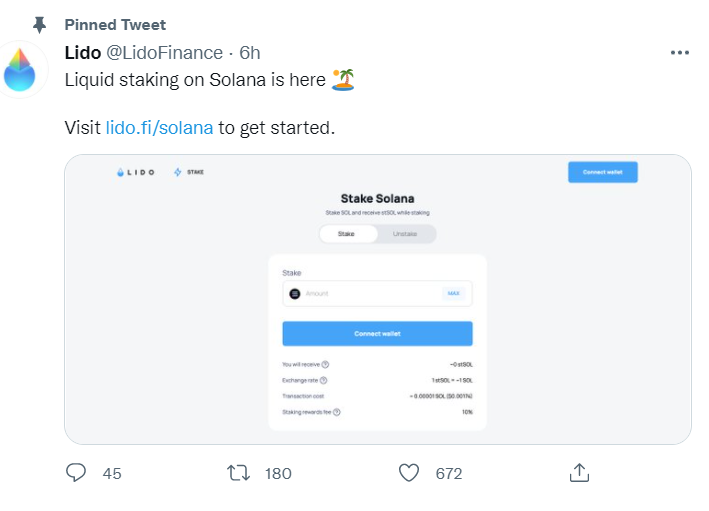Screen dimensions: 709x511
Task: Click the pinned tweet pin icon
Action: pos(40,25)
